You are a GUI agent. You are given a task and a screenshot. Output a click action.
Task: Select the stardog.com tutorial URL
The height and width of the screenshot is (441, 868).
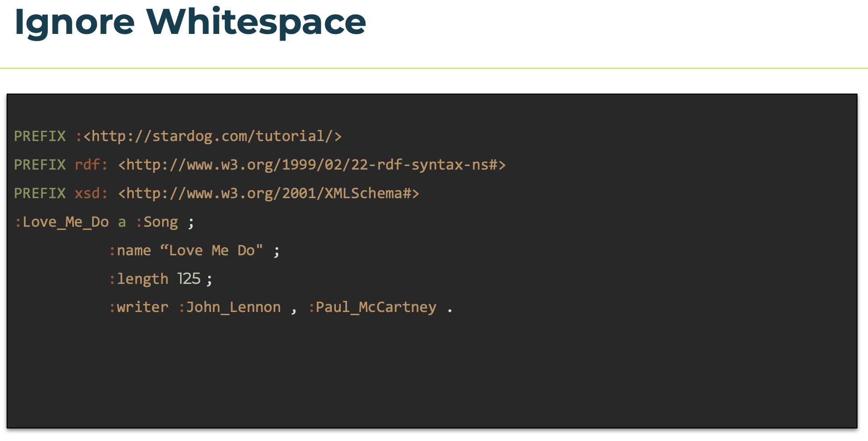(x=212, y=136)
